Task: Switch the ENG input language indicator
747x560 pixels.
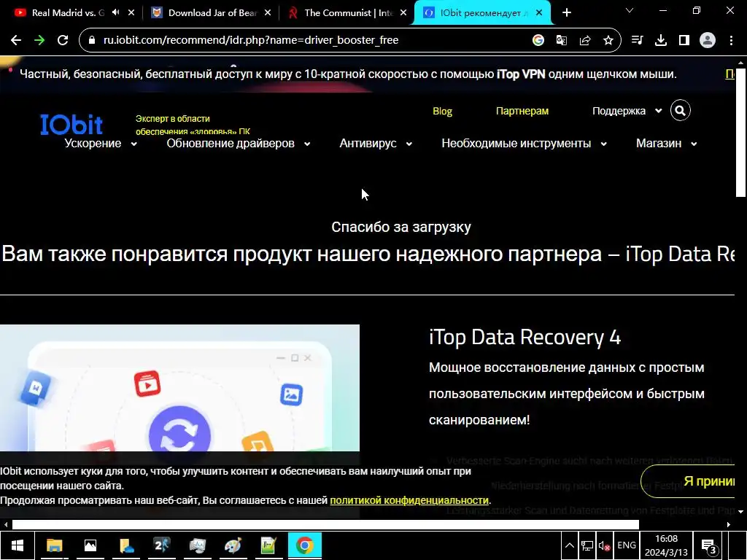Action: tap(627, 545)
